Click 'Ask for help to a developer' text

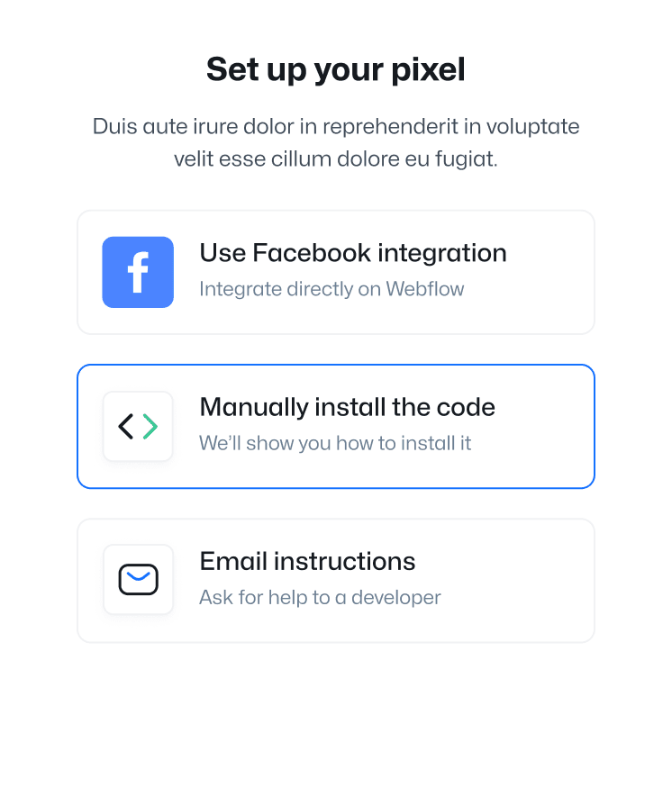[320, 597]
